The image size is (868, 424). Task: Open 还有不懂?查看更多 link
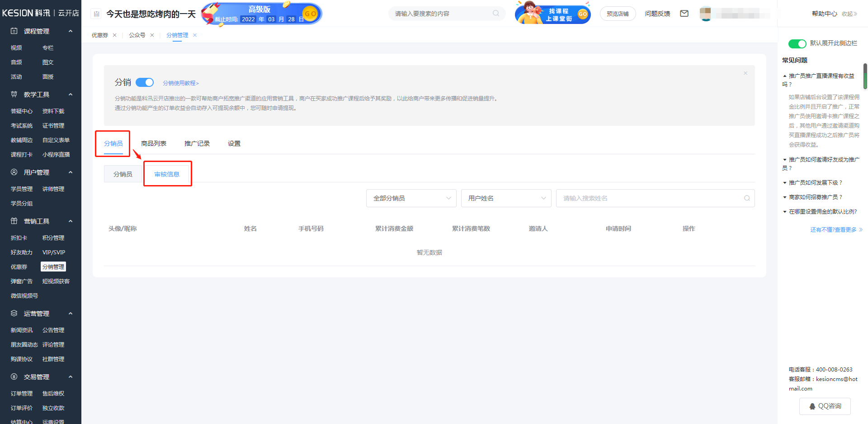(x=836, y=230)
